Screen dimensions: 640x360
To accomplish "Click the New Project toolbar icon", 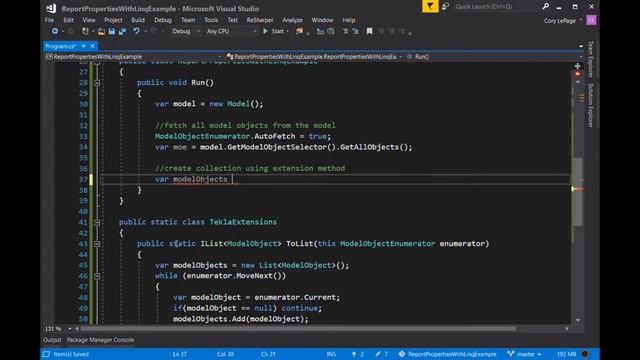I will point(85,31).
